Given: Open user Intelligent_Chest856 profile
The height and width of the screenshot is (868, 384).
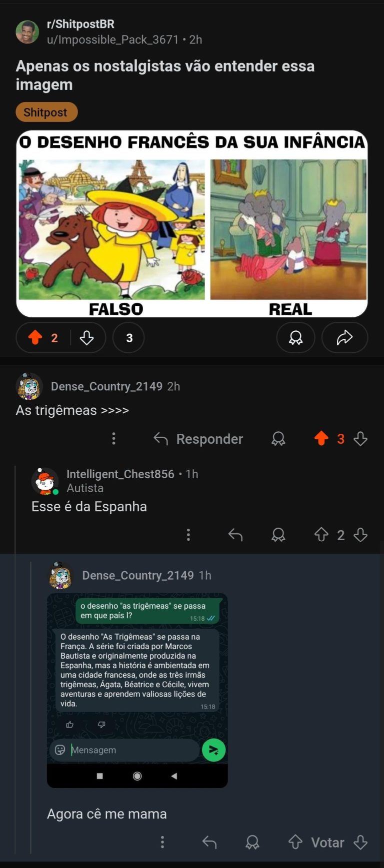Looking at the screenshot, I should (120, 474).
